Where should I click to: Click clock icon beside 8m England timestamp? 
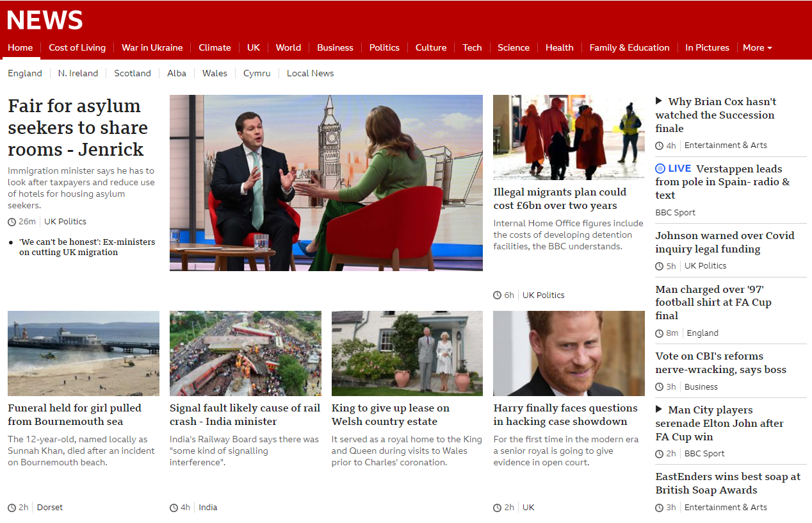[660, 333]
